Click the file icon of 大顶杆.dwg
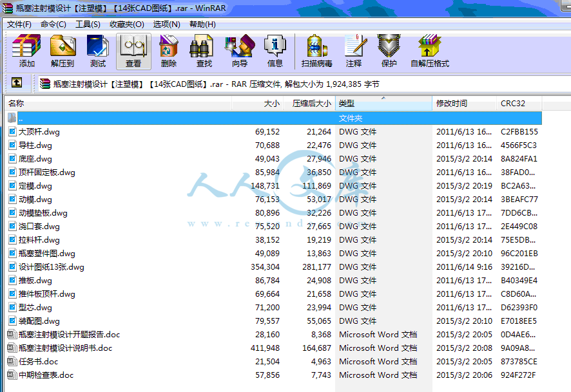This screenshot has height=392, width=571. (12, 132)
